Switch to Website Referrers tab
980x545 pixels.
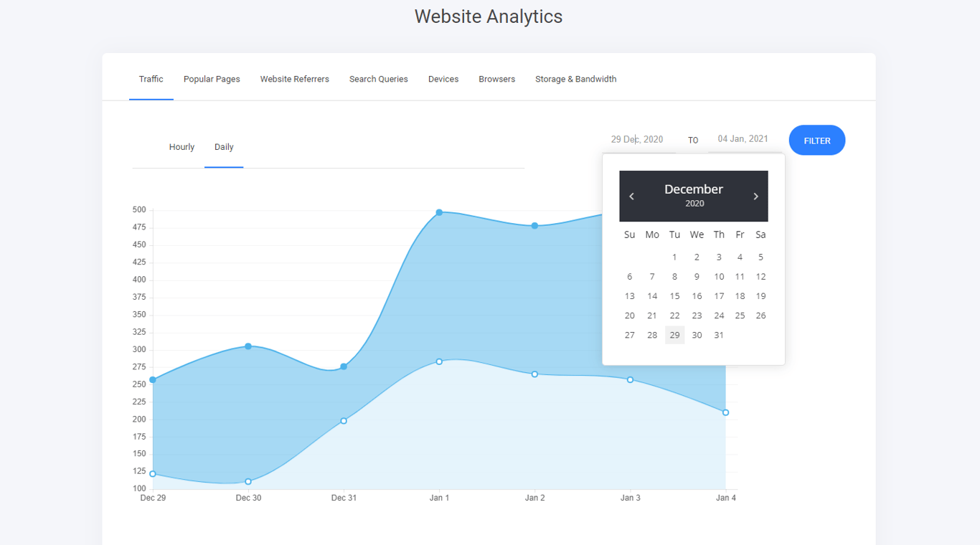pyautogui.click(x=294, y=79)
